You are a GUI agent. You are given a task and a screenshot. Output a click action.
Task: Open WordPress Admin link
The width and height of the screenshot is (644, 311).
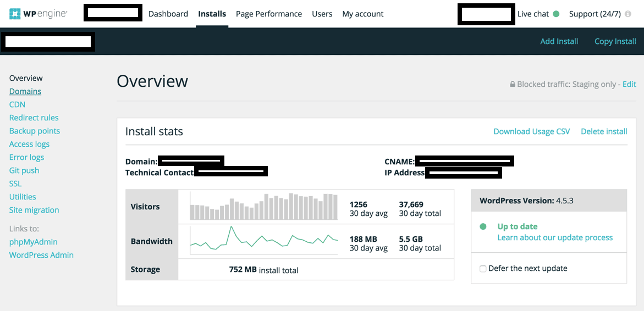pos(41,255)
